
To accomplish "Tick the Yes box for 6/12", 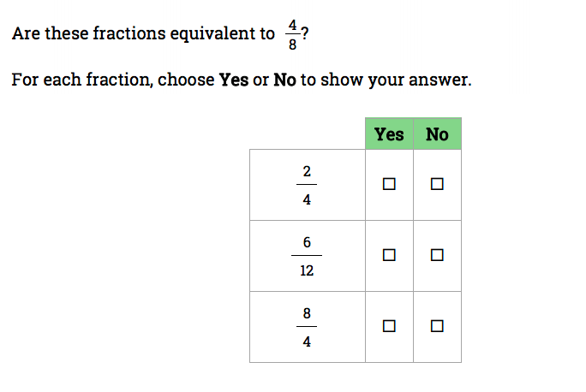I will tap(390, 255).
